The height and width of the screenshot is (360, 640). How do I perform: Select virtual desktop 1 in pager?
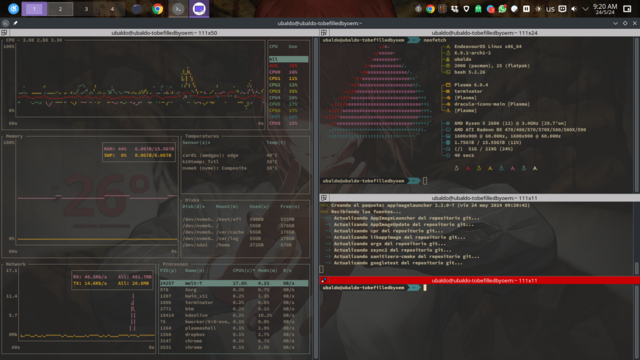tap(34, 9)
